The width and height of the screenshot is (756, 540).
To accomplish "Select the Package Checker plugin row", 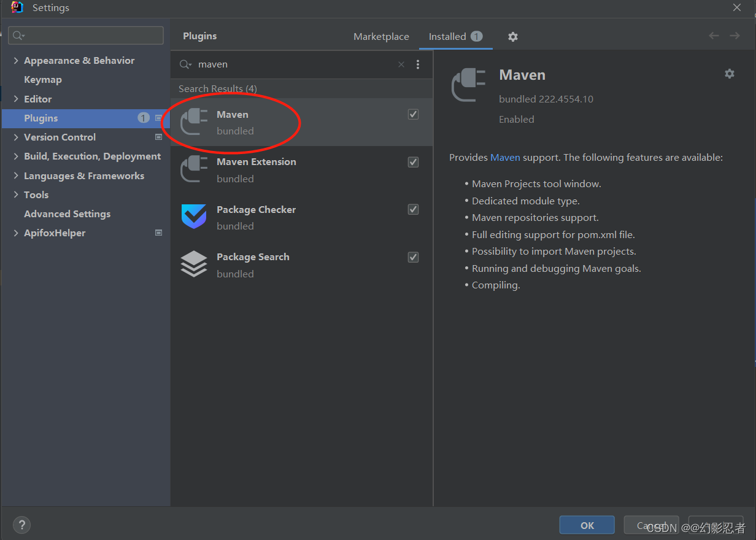I will click(302, 217).
